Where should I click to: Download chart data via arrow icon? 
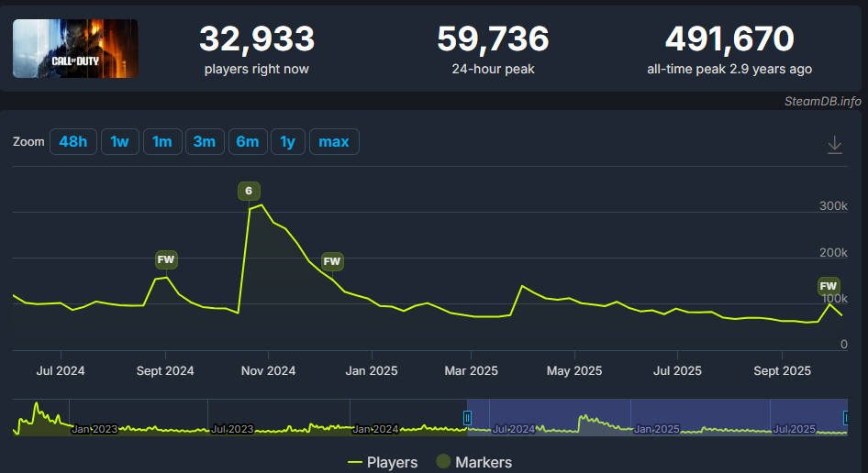(835, 145)
